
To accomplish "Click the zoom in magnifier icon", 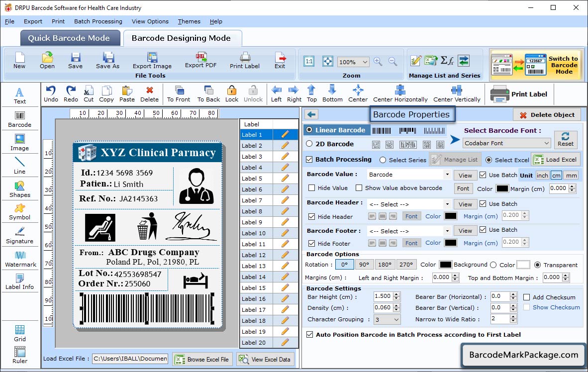I will click(x=378, y=62).
